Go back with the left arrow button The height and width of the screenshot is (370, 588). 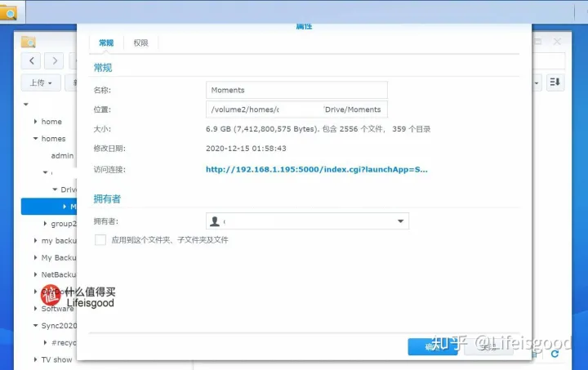pyautogui.click(x=32, y=60)
